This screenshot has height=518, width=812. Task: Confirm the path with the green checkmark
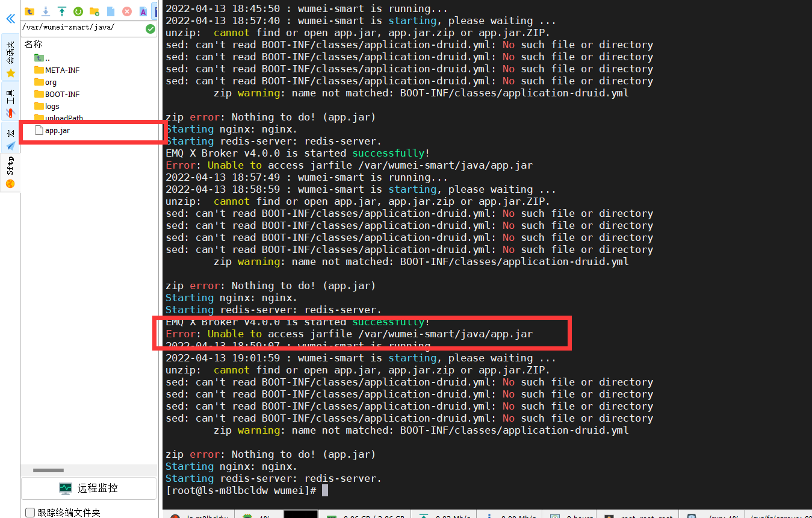149,28
